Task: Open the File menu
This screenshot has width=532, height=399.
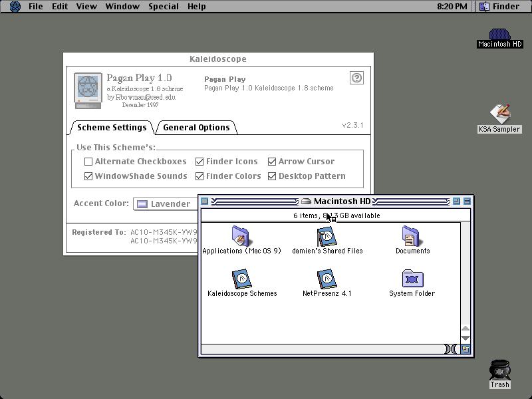Action: point(36,7)
